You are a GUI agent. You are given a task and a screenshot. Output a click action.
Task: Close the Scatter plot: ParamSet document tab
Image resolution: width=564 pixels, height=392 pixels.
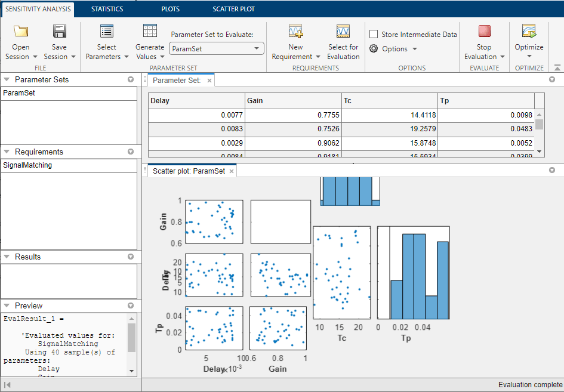(232, 171)
